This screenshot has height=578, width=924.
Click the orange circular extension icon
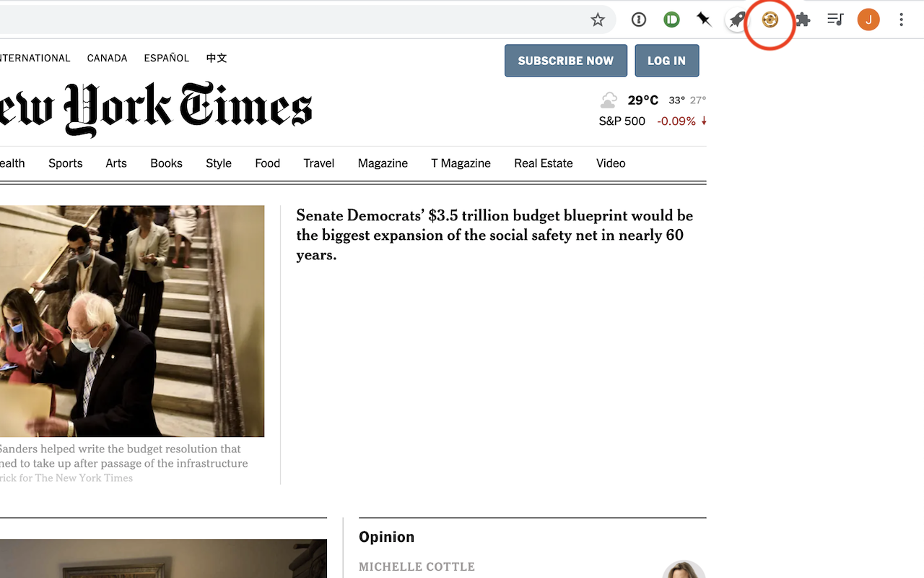pos(770,20)
